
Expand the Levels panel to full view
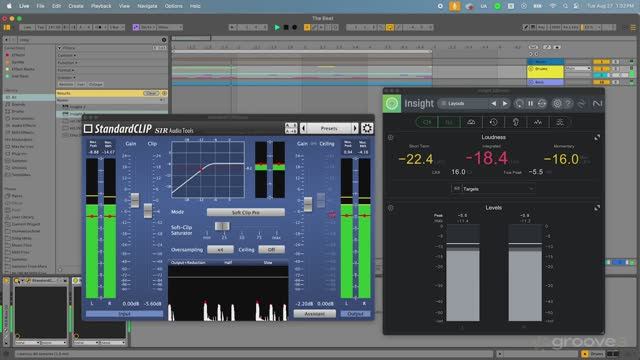coord(597,208)
